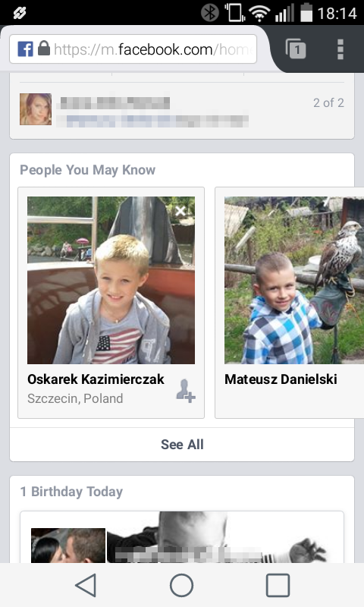Tap the add friend icon for Oskarek Kazimierczak
Viewport: 364px width, 607px height.
point(186,391)
